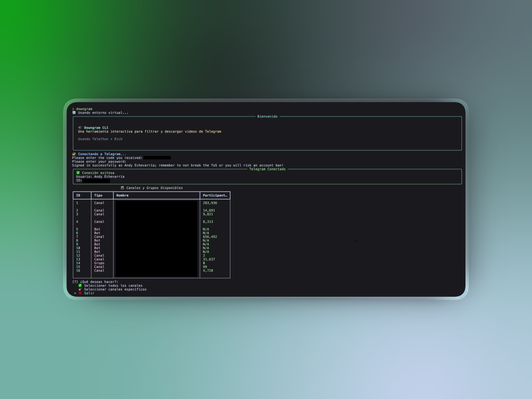Click participant count 283,936
The height and width of the screenshot is (399, 532).
click(210, 203)
